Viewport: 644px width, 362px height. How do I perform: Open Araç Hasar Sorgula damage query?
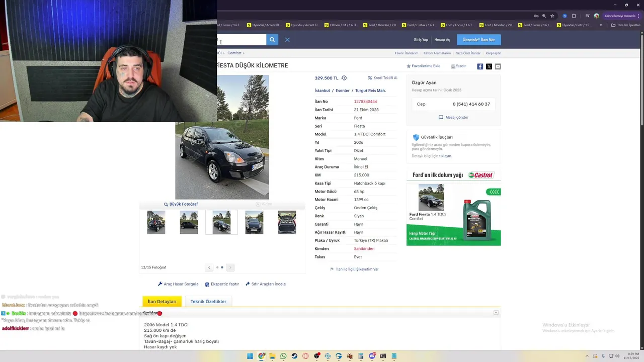pyautogui.click(x=178, y=284)
